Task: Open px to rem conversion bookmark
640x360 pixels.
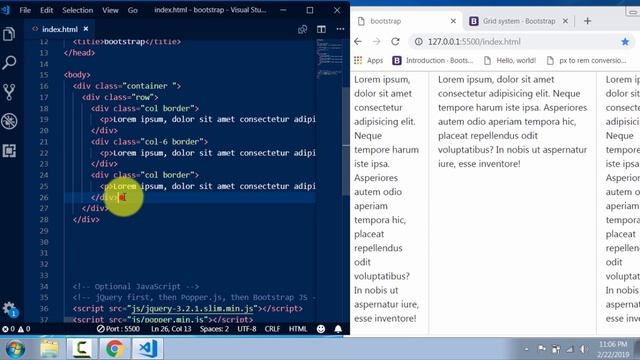Action: coord(586,60)
